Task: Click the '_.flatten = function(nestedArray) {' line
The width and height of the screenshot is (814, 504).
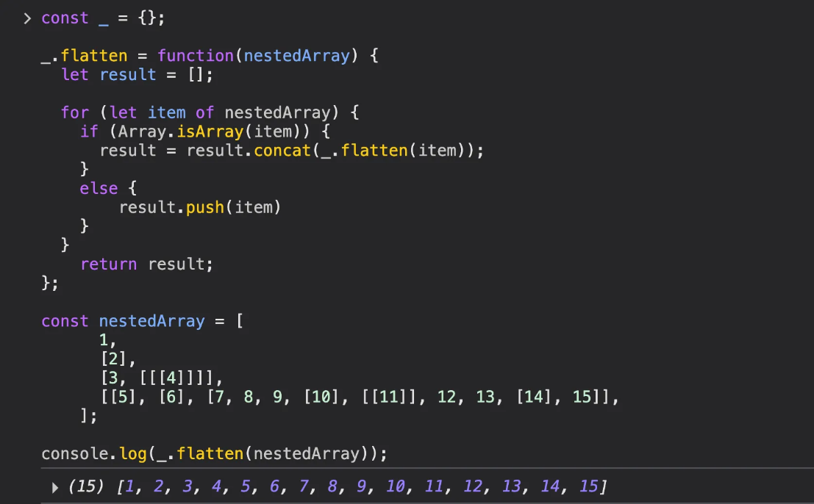Action: tap(210, 56)
